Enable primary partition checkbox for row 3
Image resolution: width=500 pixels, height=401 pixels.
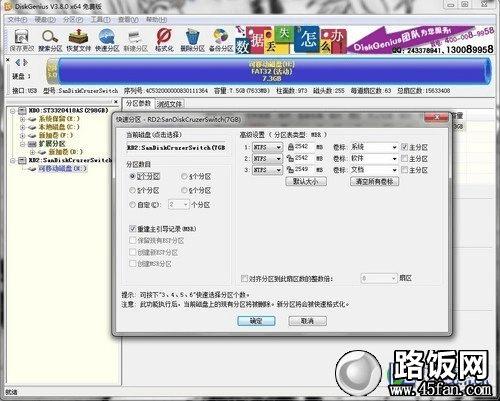tap(404, 170)
